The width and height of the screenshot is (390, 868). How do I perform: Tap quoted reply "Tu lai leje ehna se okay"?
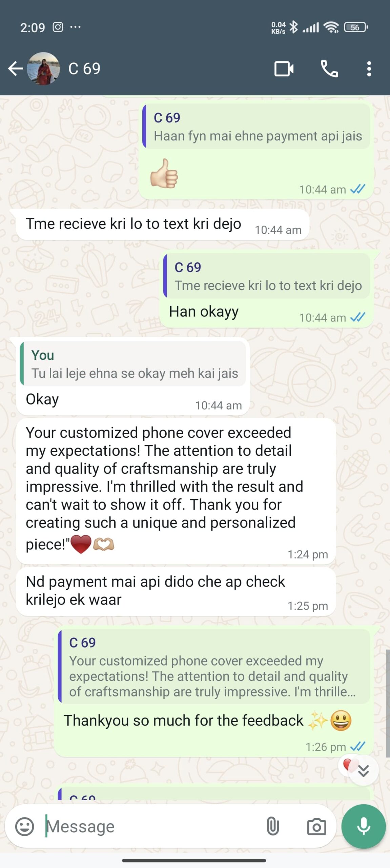133,364
